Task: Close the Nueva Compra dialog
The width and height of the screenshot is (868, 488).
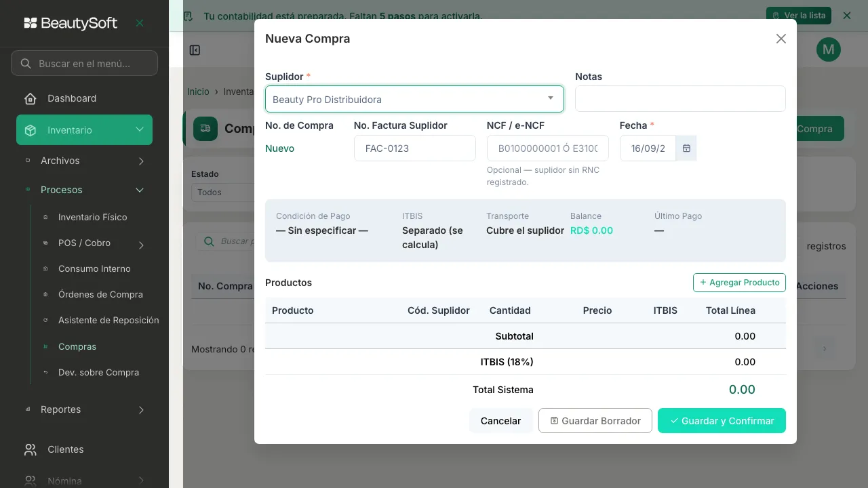Action: 781,39
